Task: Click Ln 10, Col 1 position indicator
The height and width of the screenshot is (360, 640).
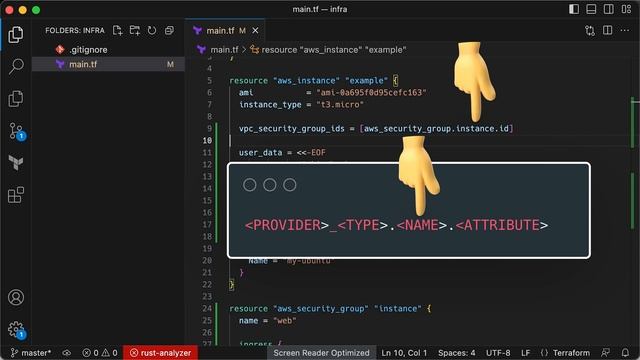Action: (x=404, y=353)
